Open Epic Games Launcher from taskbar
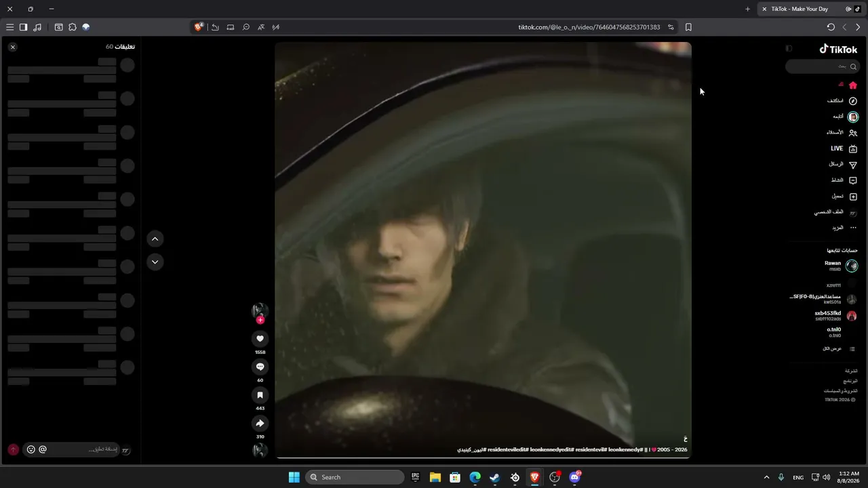This screenshot has height=488, width=868. [x=416, y=477]
